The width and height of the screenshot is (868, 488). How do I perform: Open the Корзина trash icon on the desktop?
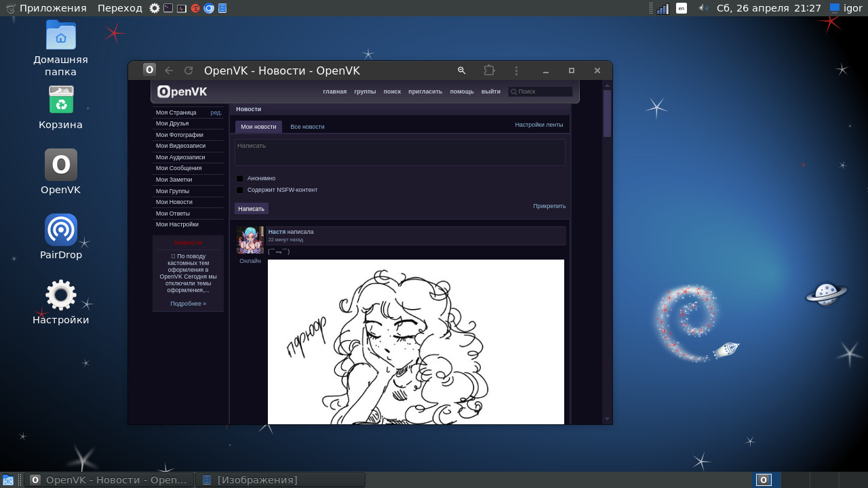coord(61,100)
